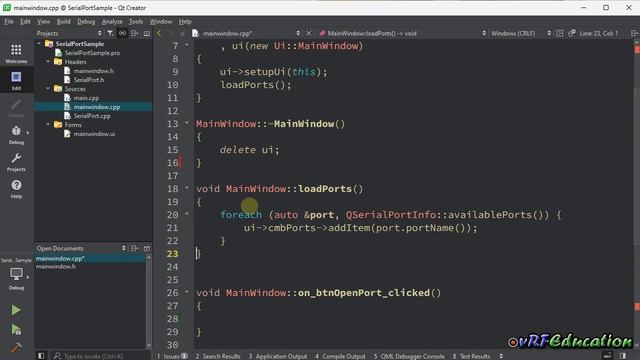The image size is (640, 360).
Task: Open the MainWindow::loadPorts symbol dropdown
Action: (x=484, y=33)
